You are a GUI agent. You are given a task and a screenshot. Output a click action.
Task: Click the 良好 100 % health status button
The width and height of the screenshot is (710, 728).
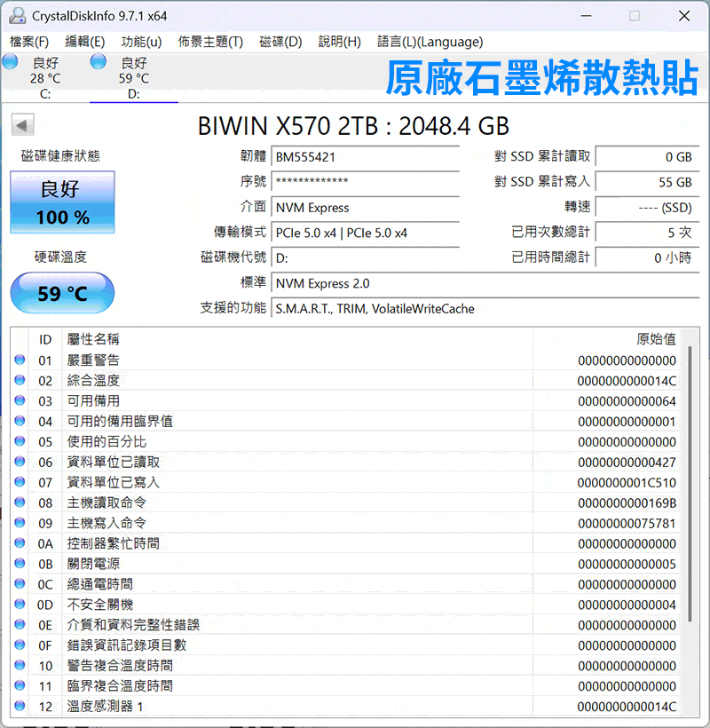coord(63,202)
